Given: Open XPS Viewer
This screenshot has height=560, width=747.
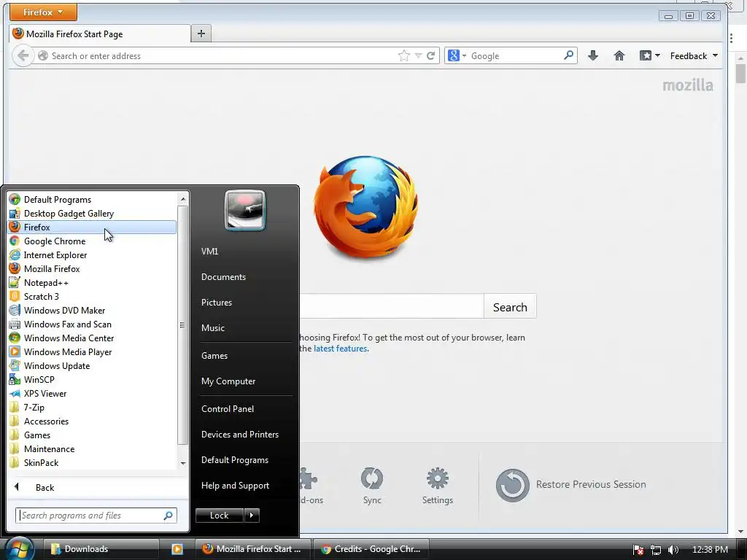Looking at the screenshot, I should coord(93,393).
